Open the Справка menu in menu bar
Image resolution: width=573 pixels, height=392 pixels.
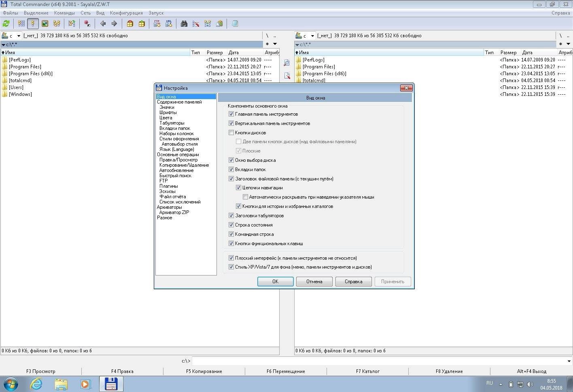coord(560,13)
